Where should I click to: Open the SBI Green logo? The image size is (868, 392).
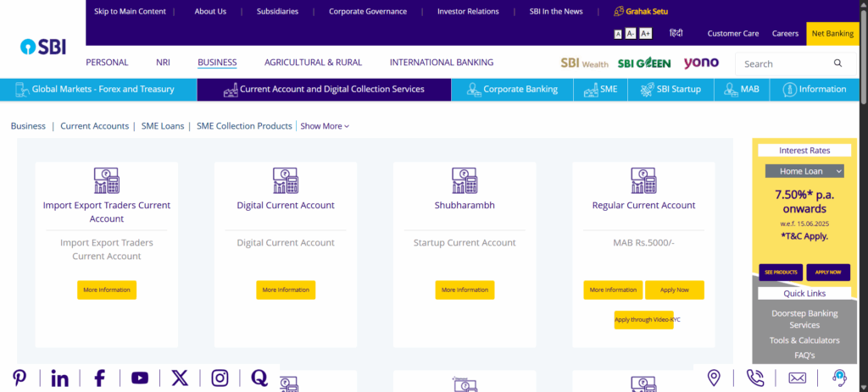pyautogui.click(x=644, y=63)
